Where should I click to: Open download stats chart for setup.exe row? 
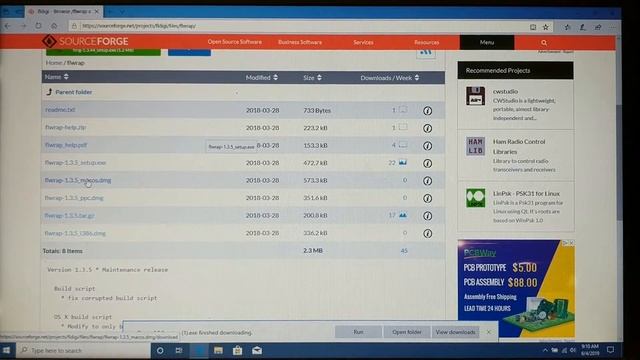point(403,162)
